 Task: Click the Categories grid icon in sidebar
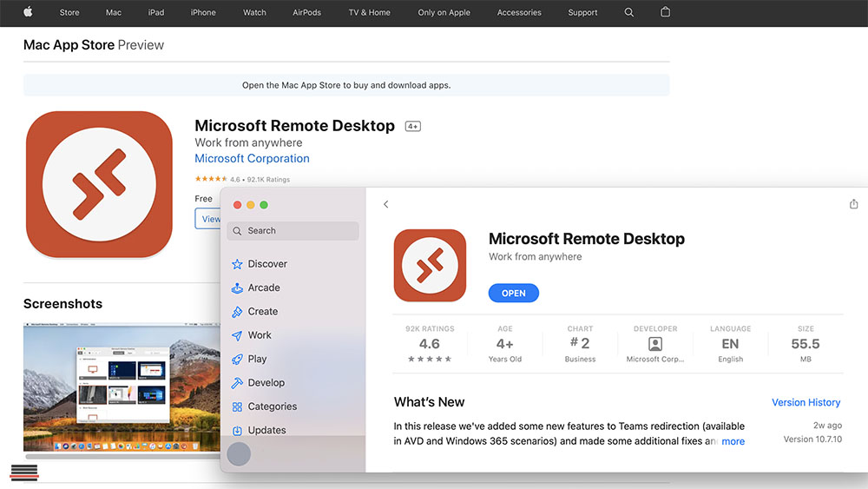pyautogui.click(x=237, y=407)
